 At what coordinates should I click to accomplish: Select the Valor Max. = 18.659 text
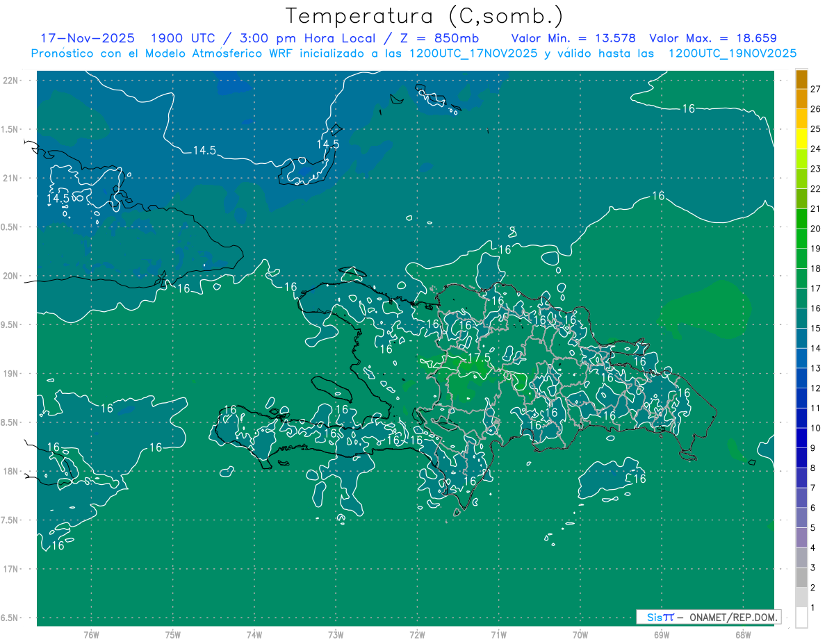[712, 38]
